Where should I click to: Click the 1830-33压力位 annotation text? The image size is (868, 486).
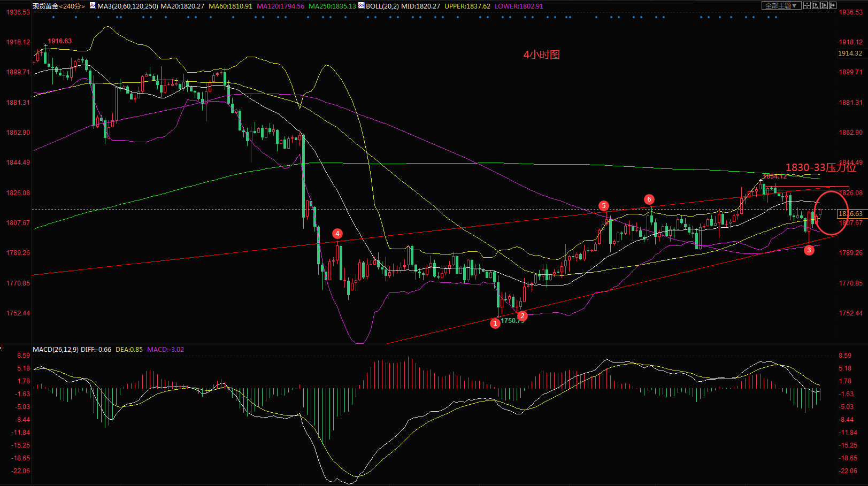pos(821,167)
